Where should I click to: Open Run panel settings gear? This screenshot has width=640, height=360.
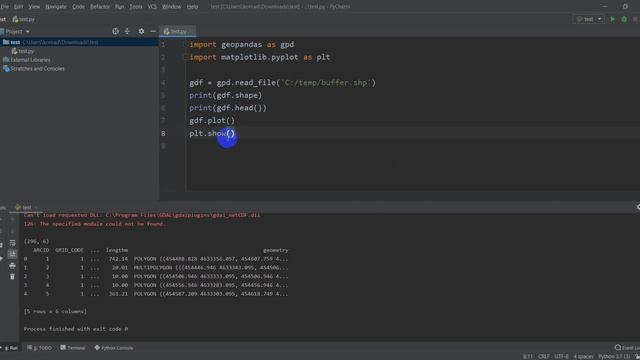pyautogui.click(x=638, y=207)
